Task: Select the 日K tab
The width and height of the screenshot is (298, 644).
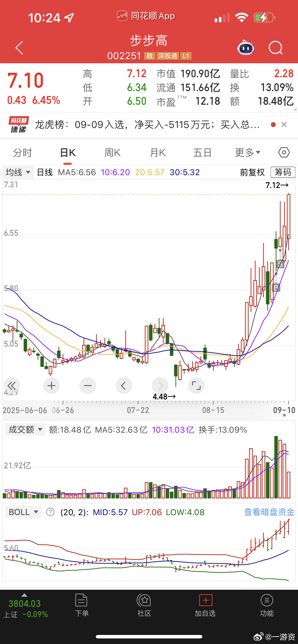Action: coord(68,153)
